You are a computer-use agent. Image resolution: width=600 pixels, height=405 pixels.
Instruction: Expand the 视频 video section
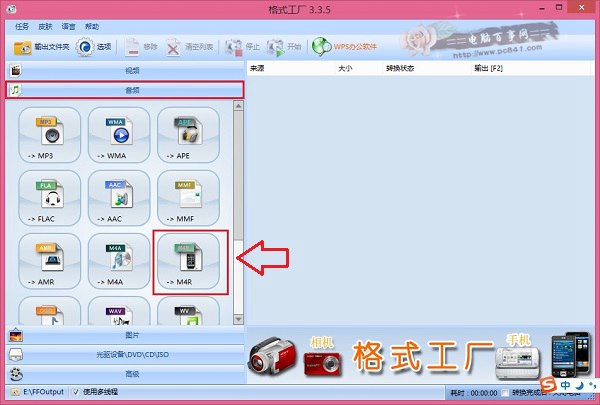click(125, 70)
